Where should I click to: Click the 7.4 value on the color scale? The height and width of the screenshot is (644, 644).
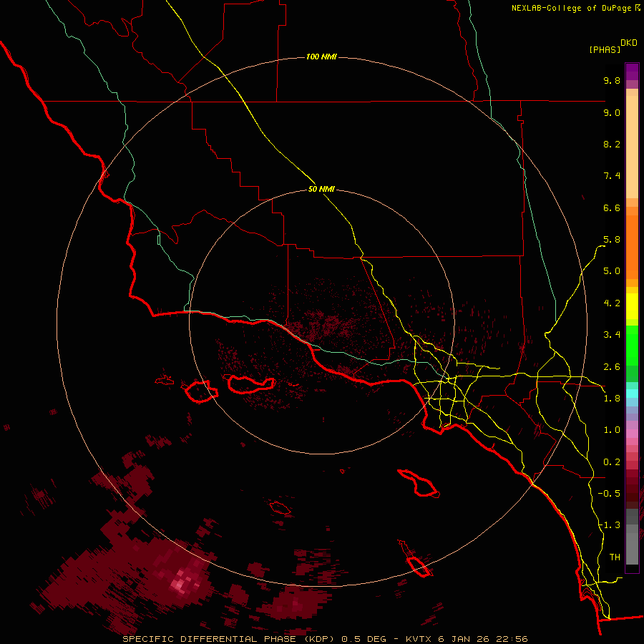[x=612, y=176]
